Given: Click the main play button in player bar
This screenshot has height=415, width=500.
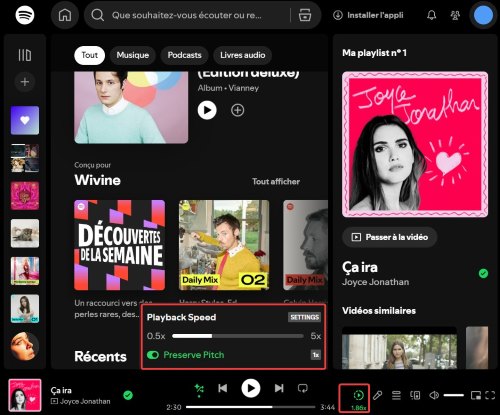Looking at the screenshot, I should pos(251,388).
